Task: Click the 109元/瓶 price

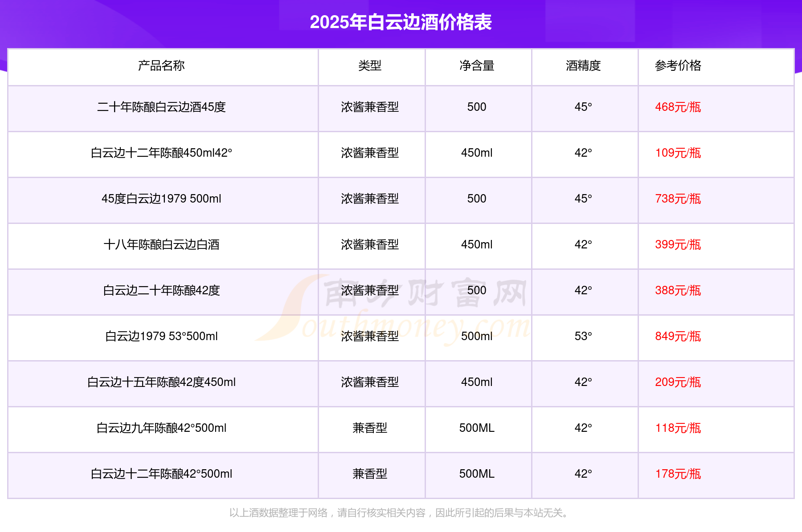Action: 678,153
